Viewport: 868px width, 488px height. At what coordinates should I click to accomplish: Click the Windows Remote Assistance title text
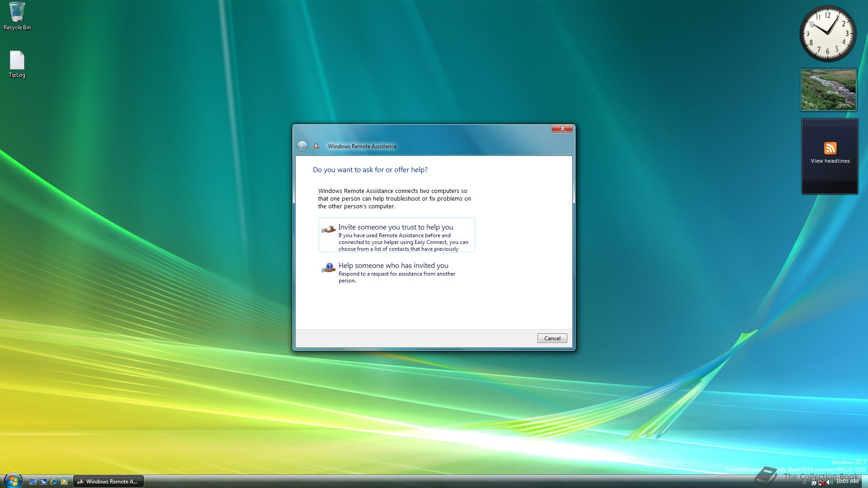362,146
